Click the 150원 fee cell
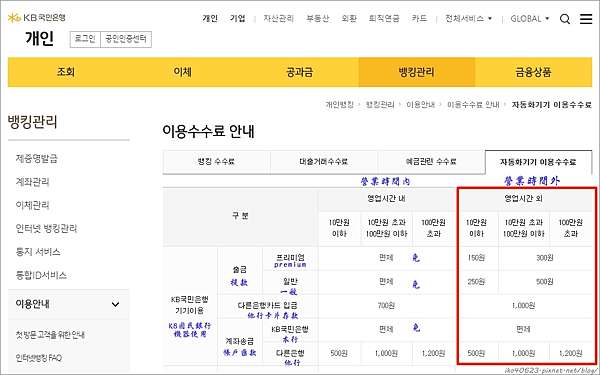The image size is (600, 375). coord(476,258)
